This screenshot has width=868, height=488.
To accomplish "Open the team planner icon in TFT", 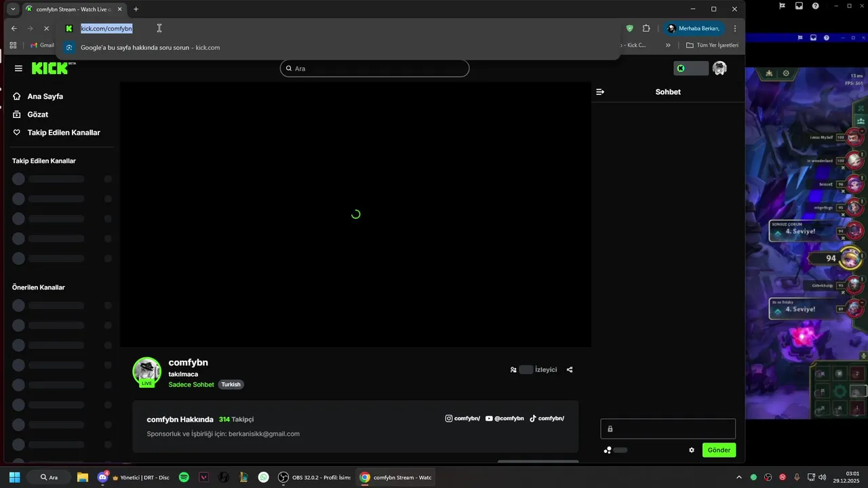I will (x=769, y=73).
